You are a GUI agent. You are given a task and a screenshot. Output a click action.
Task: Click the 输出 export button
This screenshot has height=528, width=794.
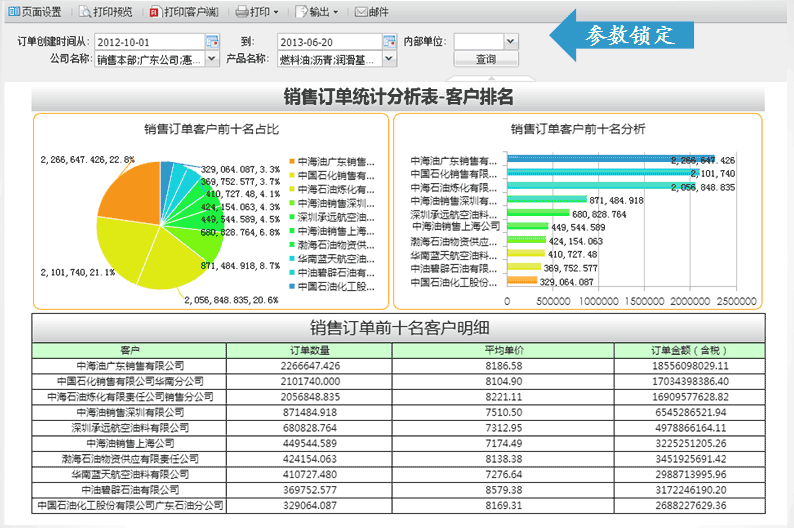click(313, 12)
